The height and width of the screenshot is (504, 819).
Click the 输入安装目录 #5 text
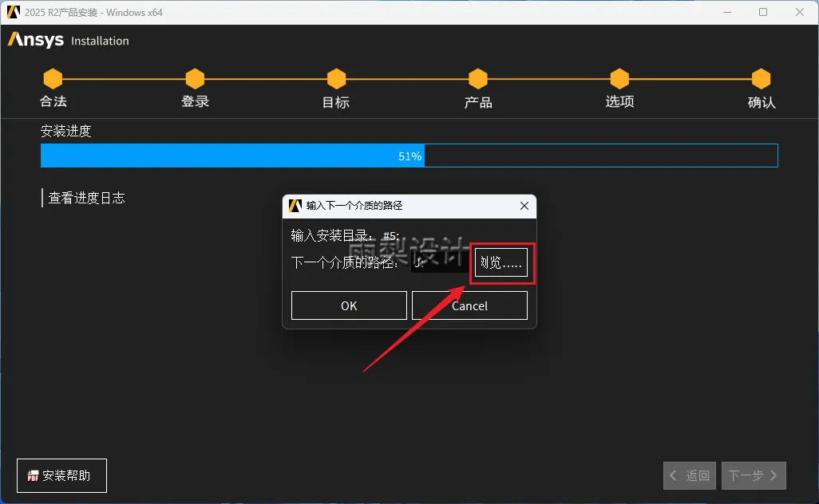tap(346, 236)
